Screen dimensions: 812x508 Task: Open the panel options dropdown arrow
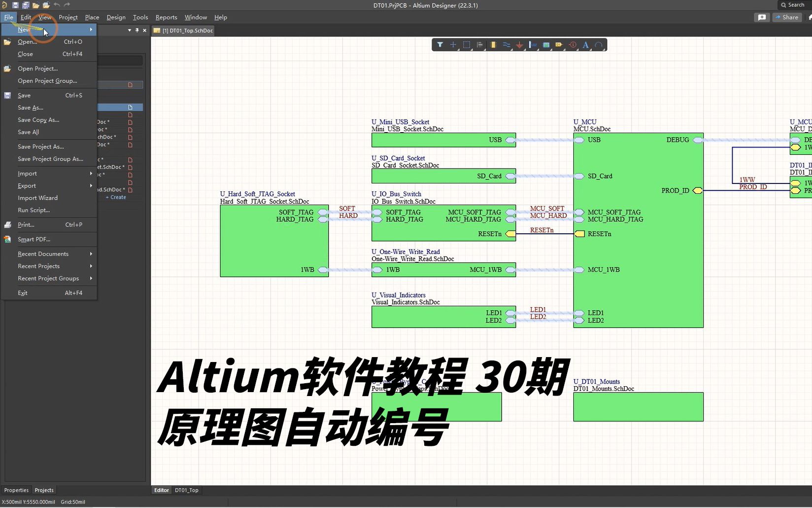pyautogui.click(x=130, y=30)
